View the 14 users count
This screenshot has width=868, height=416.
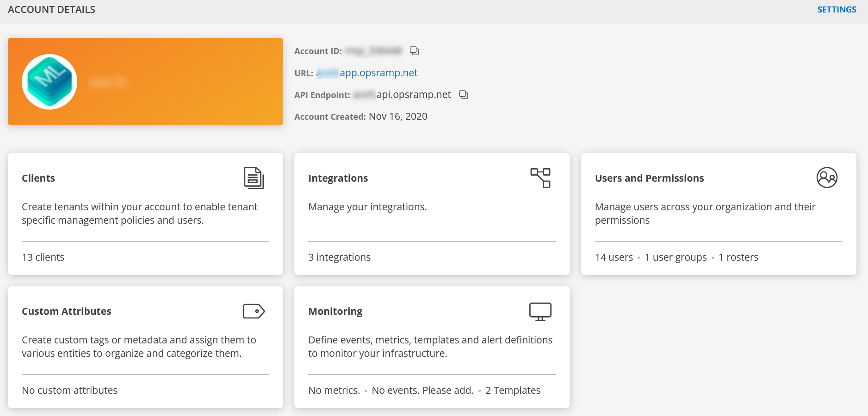click(x=614, y=257)
